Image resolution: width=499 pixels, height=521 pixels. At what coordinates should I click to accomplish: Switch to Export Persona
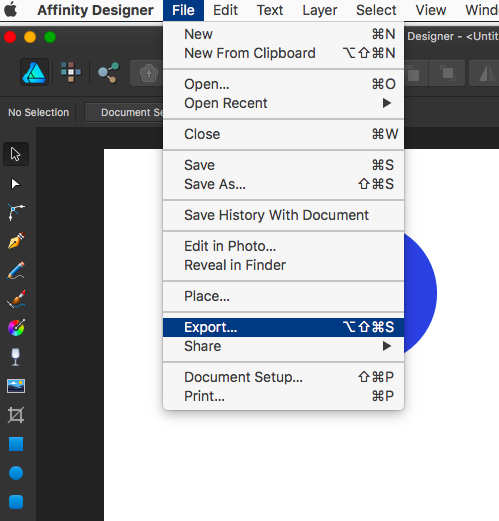click(x=108, y=72)
